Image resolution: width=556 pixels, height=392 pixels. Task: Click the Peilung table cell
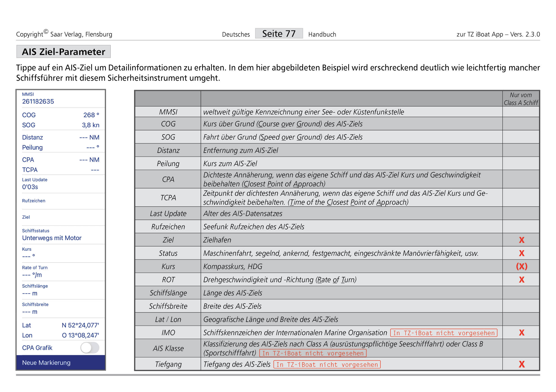tap(168, 163)
